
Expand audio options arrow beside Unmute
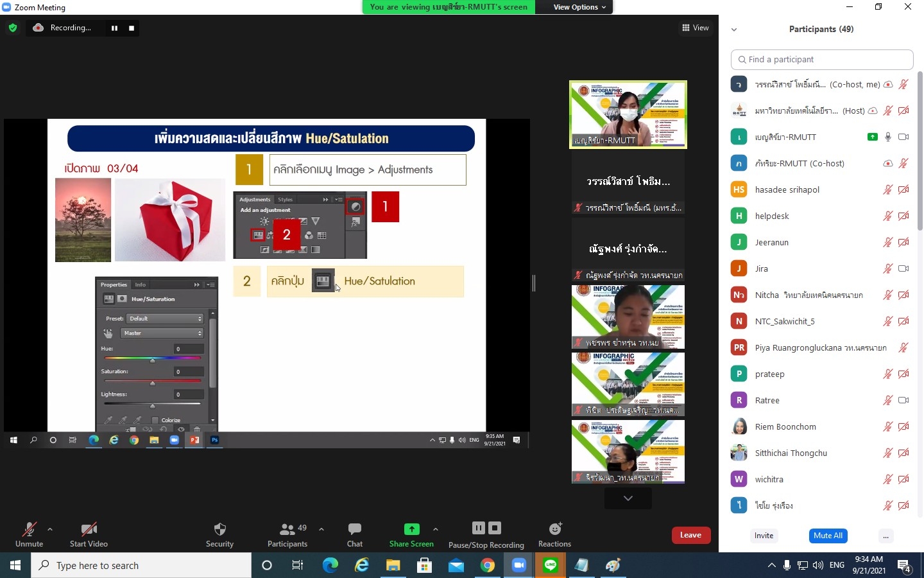(x=50, y=529)
